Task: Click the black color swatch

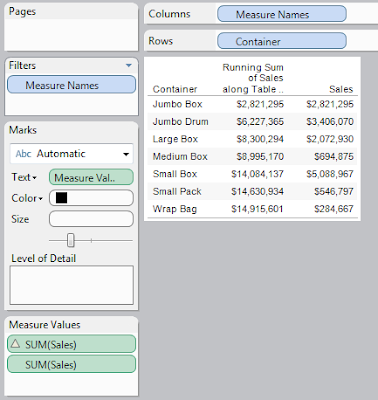Action: point(62,198)
